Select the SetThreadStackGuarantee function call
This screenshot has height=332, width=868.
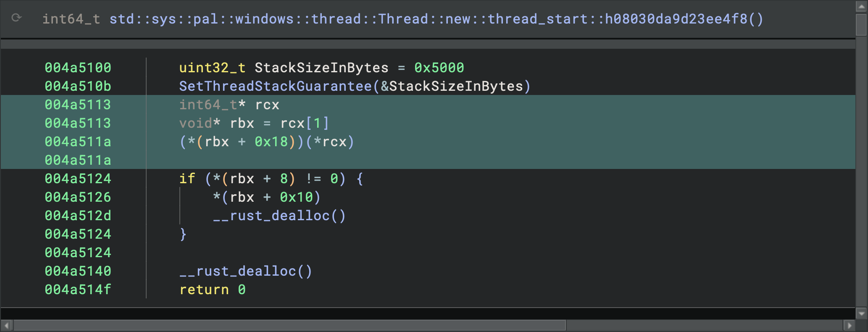pos(275,86)
